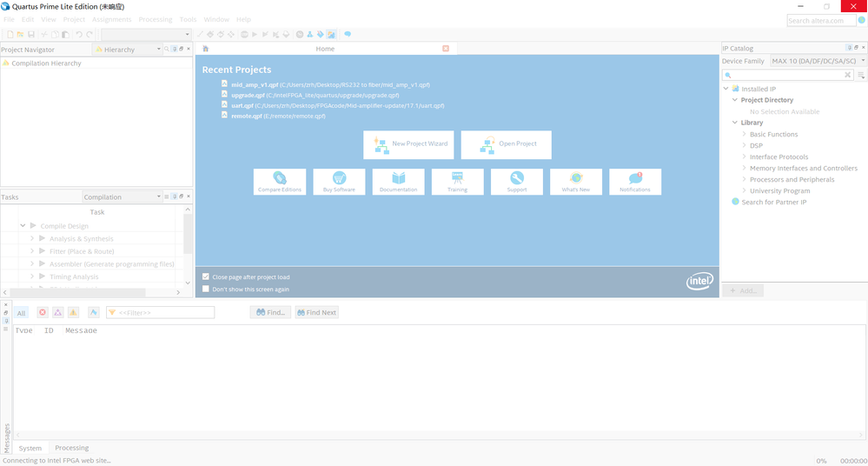868x466 pixels.
Task: Click the New Project Wizard button
Action: click(408, 144)
